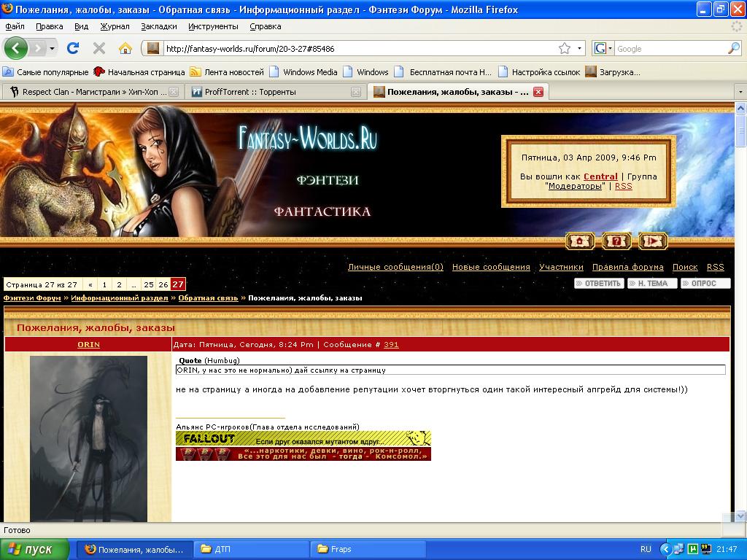Open Новые сообщения link
The height and width of the screenshot is (560, 747).
(491, 267)
